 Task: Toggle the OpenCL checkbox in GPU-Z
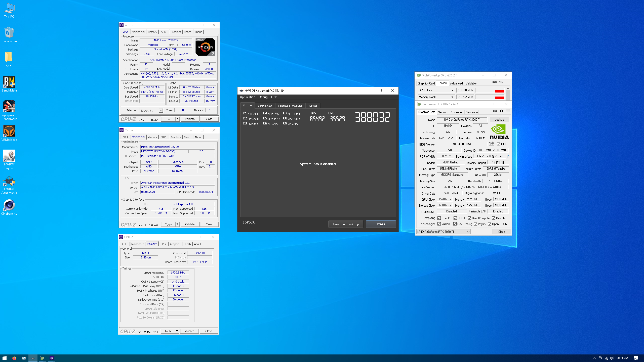[x=439, y=218]
